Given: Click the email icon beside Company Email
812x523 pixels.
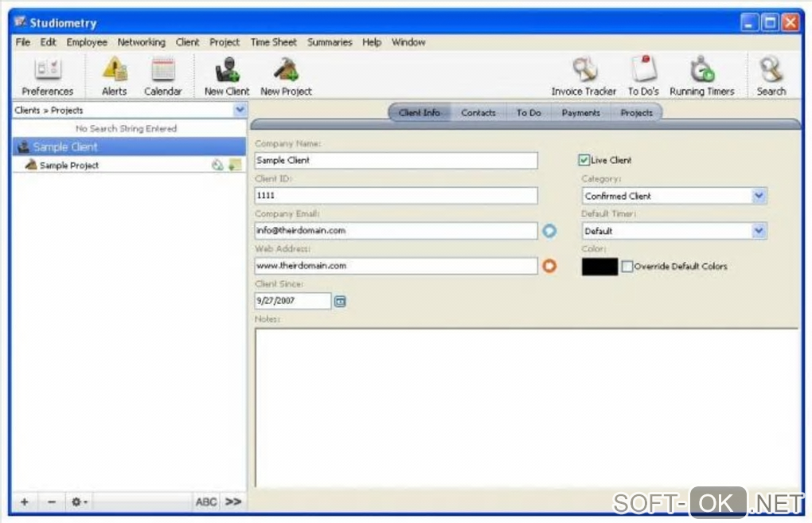Looking at the screenshot, I should coord(549,230).
